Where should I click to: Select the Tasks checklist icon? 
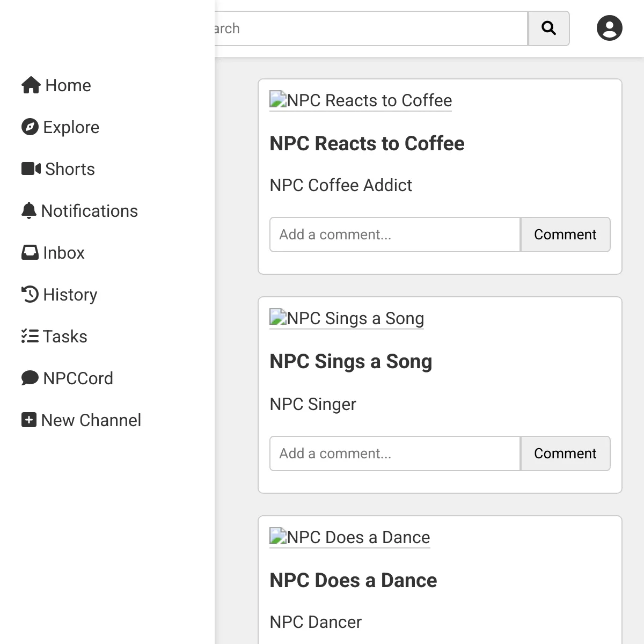(x=30, y=336)
